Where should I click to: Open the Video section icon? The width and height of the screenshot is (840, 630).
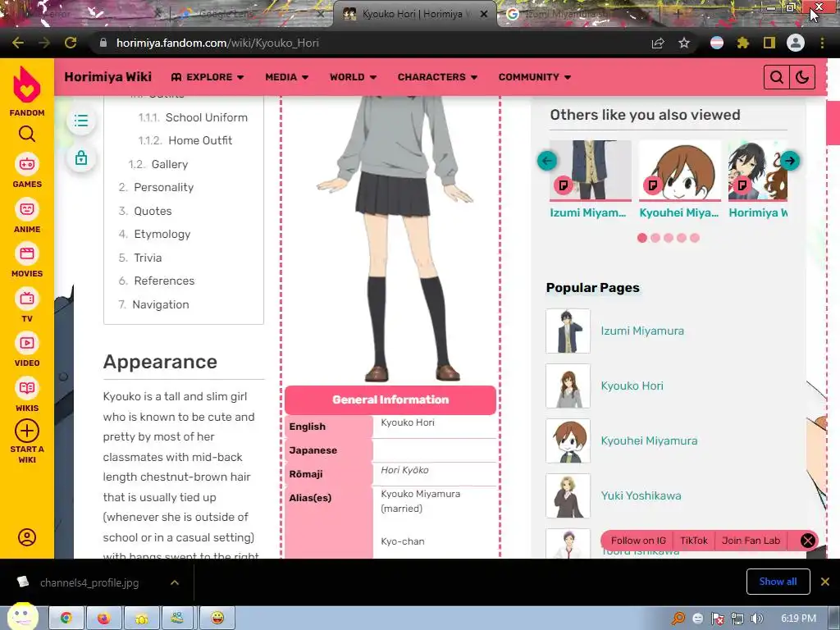coord(27,343)
